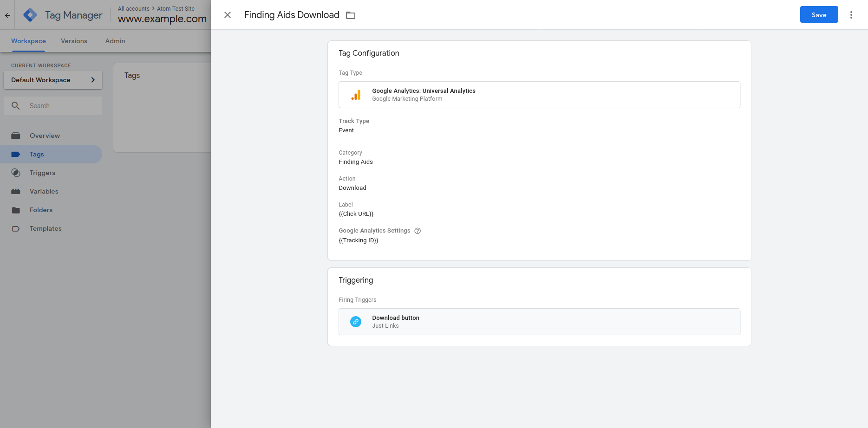Edit the Finding Aids Download tag name
Image resolution: width=868 pixels, height=428 pixels.
tap(292, 15)
